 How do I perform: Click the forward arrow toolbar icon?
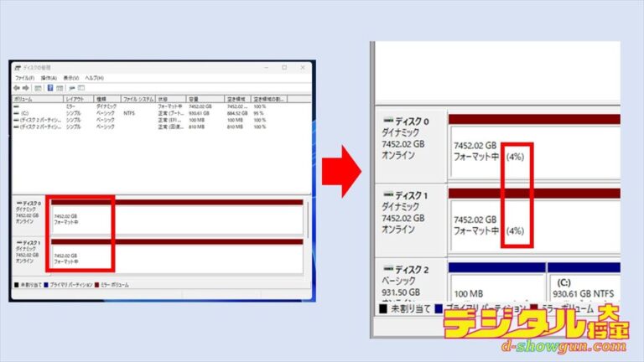click(x=25, y=87)
